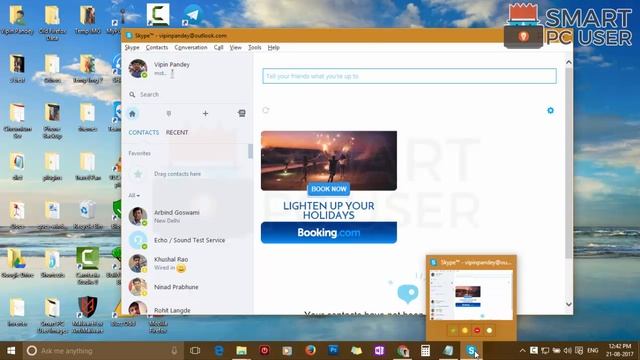The height and width of the screenshot is (360, 640).
Task: Click the holiday fireworks ad image
Action: coord(329,160)
